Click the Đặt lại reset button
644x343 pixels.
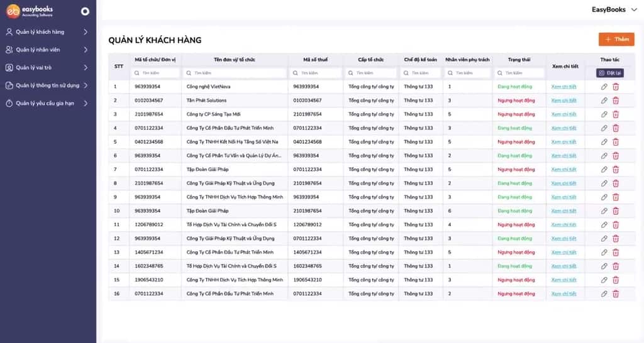click(610, 73)
